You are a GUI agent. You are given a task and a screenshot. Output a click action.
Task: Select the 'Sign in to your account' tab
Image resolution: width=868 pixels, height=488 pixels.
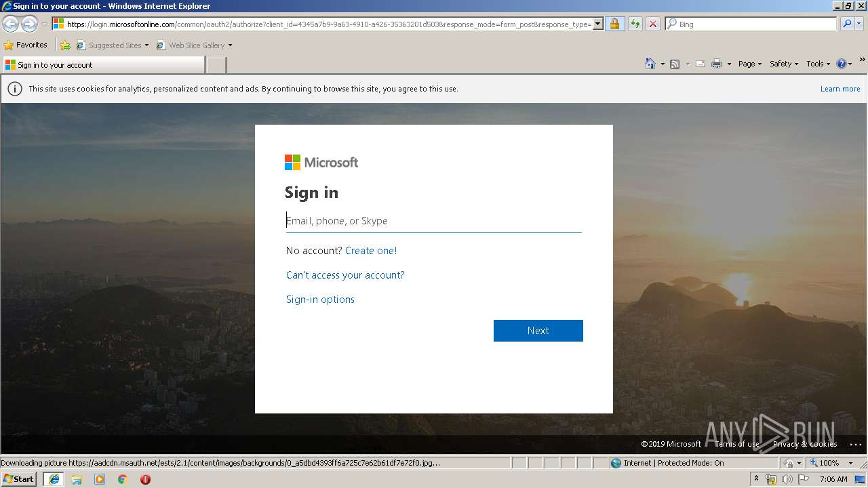(x=103, y=65)
